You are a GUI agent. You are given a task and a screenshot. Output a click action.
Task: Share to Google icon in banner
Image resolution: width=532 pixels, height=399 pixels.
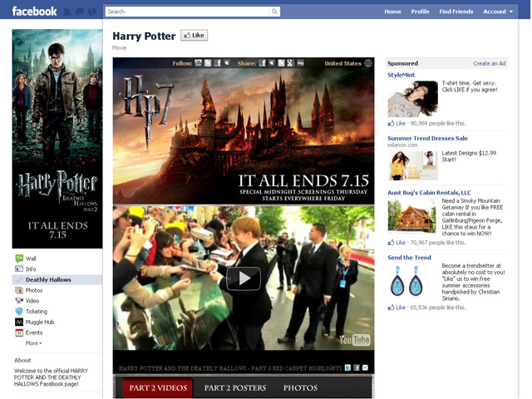tap(290, 63)
